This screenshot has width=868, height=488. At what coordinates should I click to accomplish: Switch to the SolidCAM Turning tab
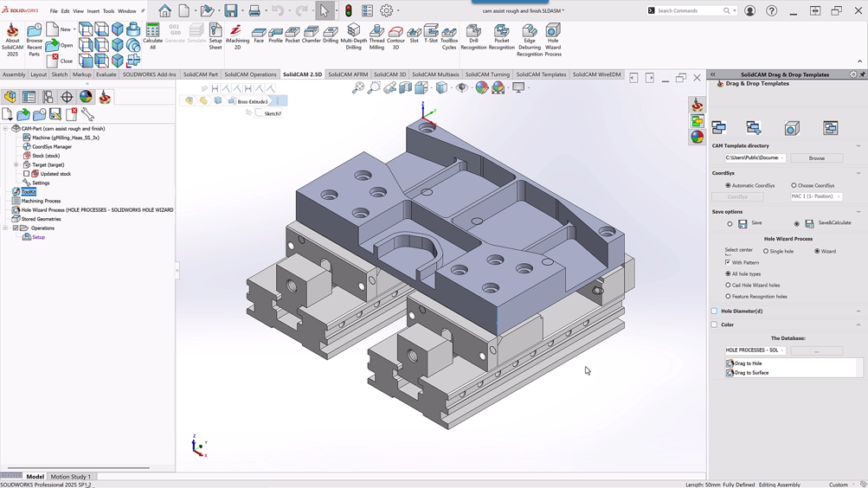[487, 74]
